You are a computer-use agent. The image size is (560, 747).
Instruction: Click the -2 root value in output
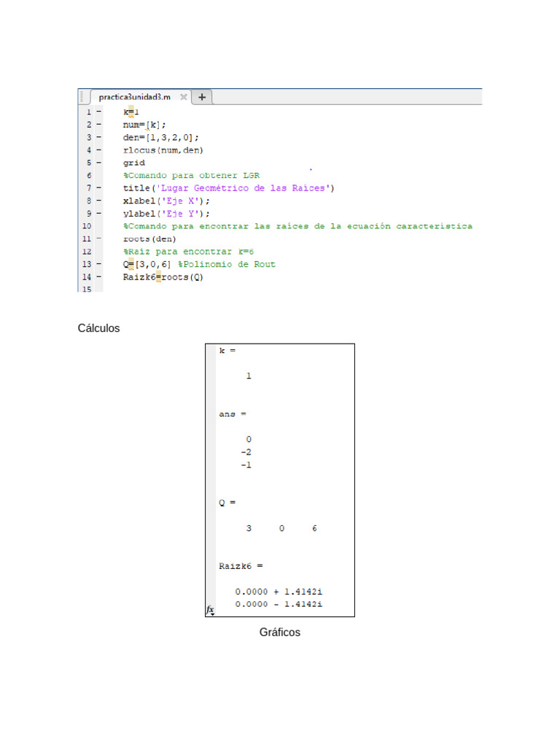pos(246,452)
